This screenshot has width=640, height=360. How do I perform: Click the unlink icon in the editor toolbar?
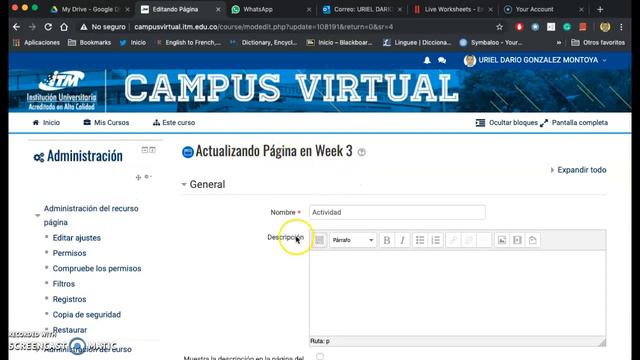pyautogui.click(x=469, y=240)
